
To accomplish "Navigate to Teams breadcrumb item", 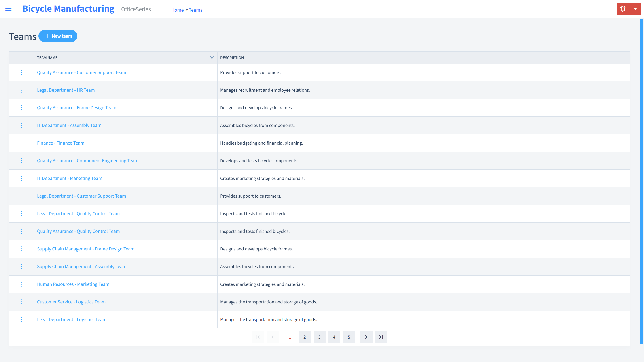I will click(x=195, y=10).
